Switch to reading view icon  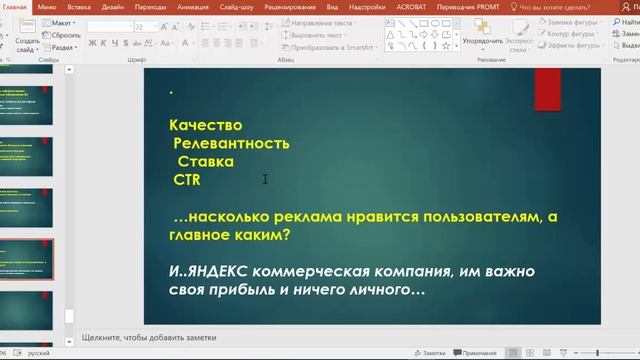click(x=547, y=353)
